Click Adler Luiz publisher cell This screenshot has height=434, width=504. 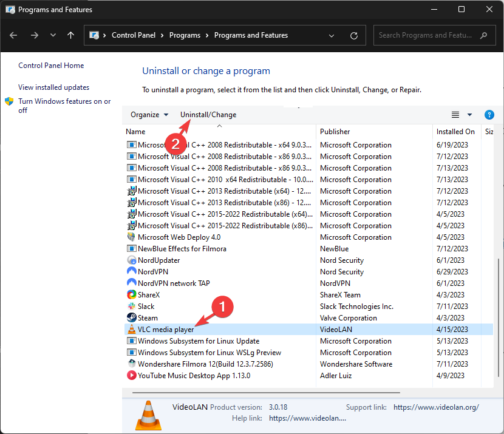(336, 376)
